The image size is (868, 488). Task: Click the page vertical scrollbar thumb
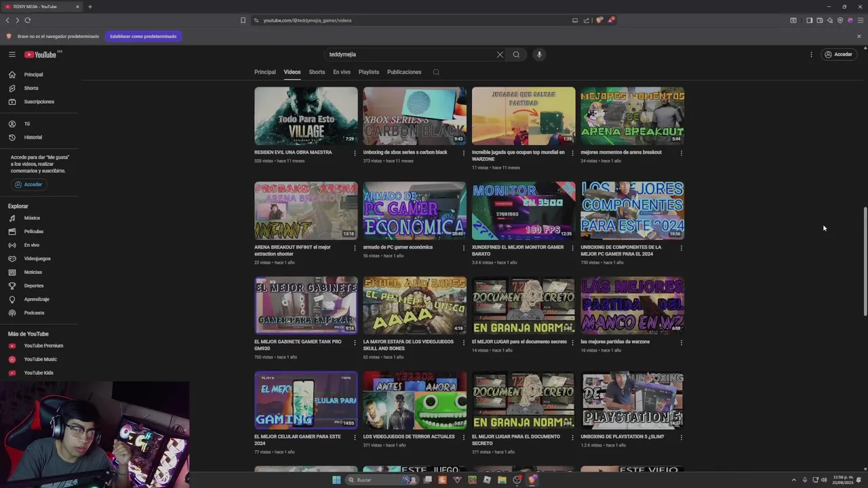(x=865, y=261)
